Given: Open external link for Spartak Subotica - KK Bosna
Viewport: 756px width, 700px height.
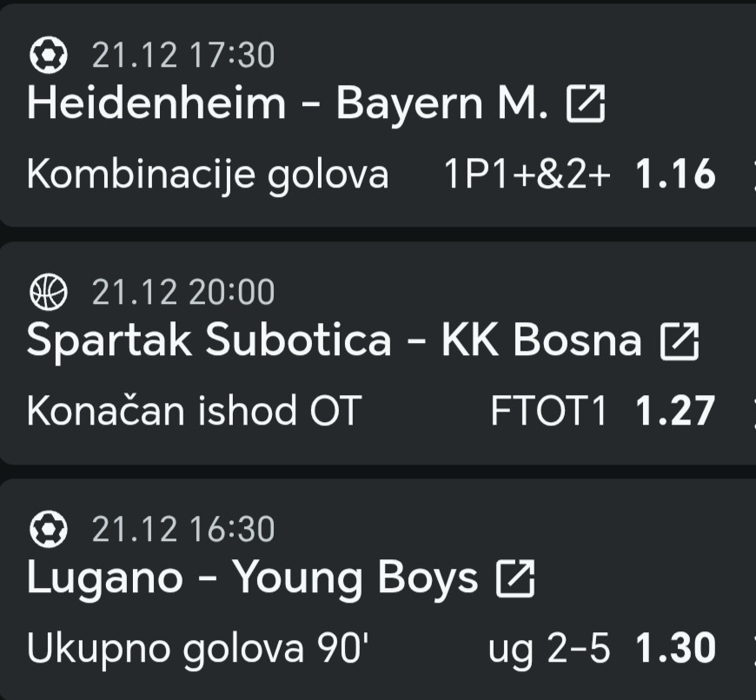Looking at the screenshot, I should (x=680, y=341).
